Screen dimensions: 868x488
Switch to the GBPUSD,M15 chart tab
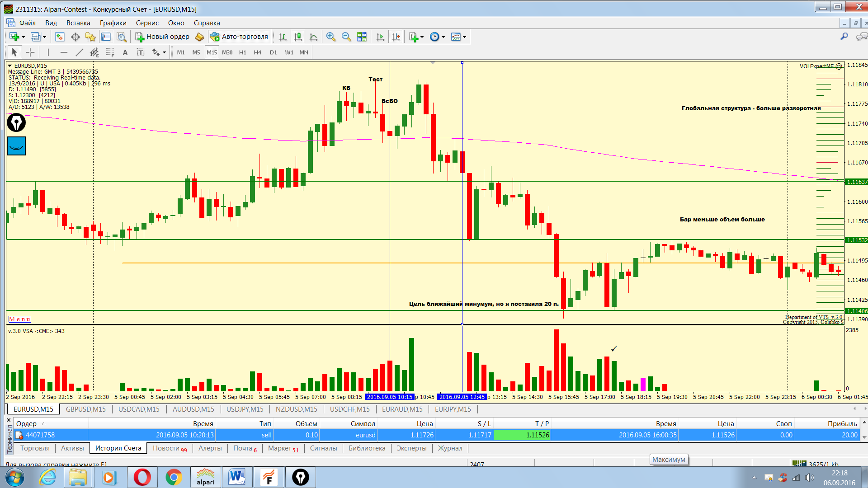(x=85, y=409)
